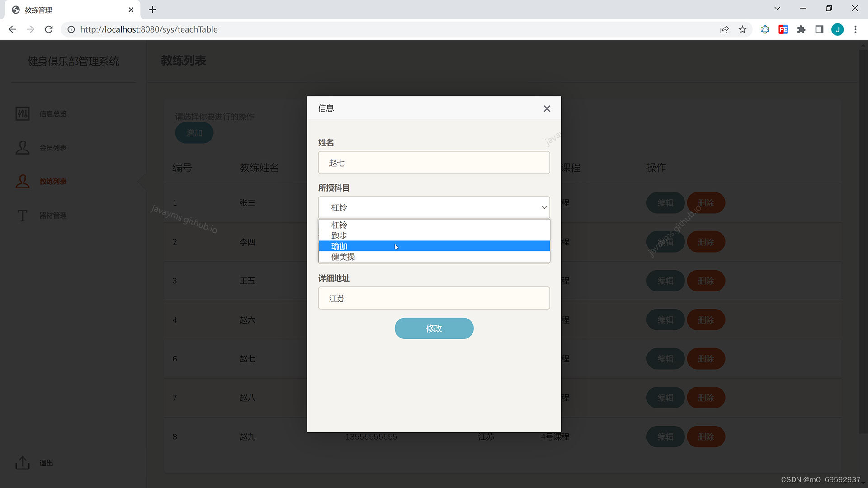Select 健美操 option from subject dropdown

point(342,256)
